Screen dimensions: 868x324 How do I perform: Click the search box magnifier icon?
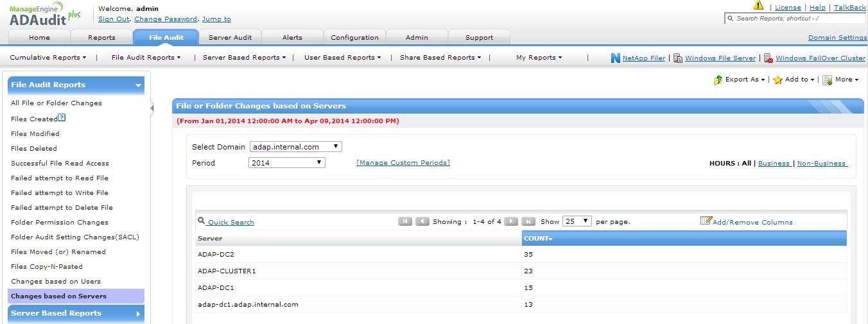(730, 19)
